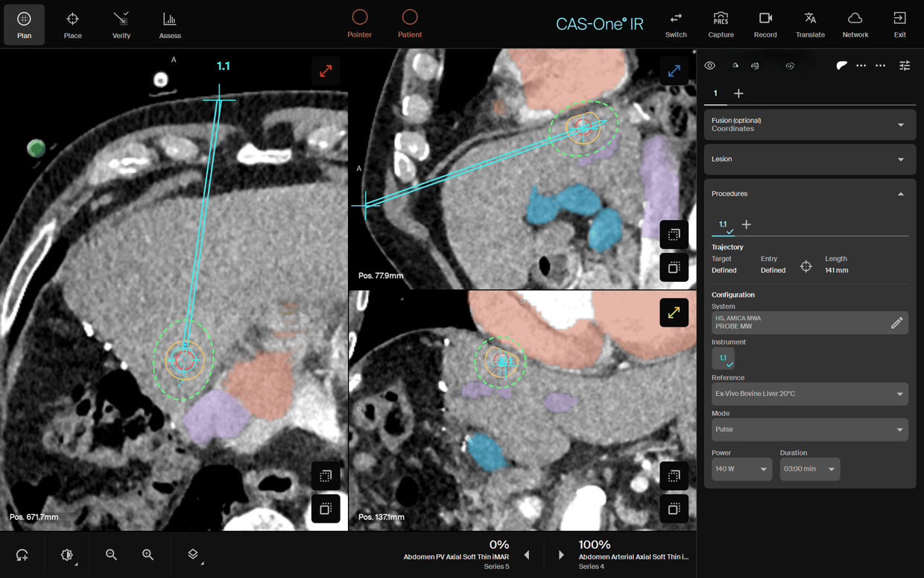The height and width of the screenshot is (578, 924).
Task: Expand axial view with red arrows
Action: pos(326,71)
